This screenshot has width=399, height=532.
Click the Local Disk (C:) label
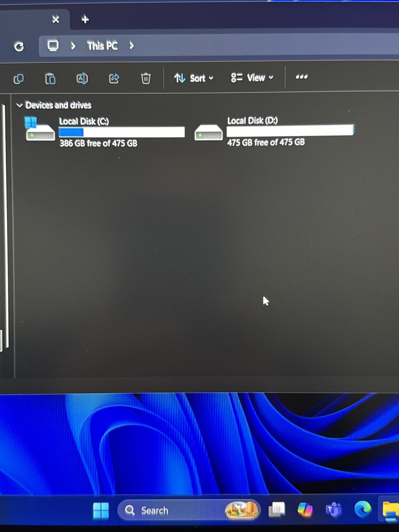(84, 121)
